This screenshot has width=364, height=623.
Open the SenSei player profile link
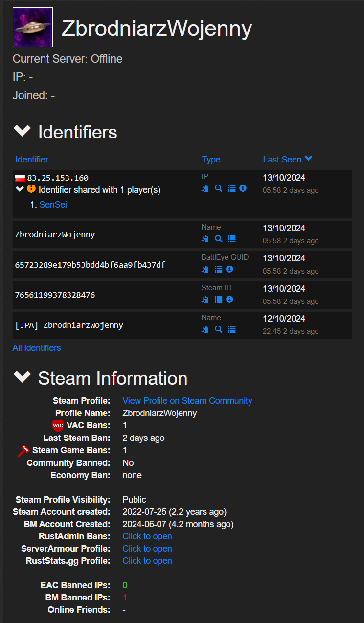[53, 205]
